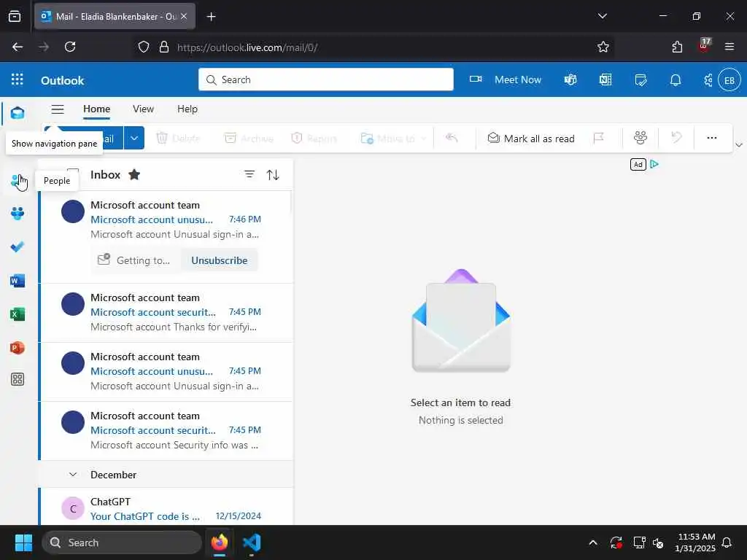Image resolution: width=747 pixels, height=560 pixels.
Task: Click the Windows taskbar Search box
Action: click(x=122, y=542)
